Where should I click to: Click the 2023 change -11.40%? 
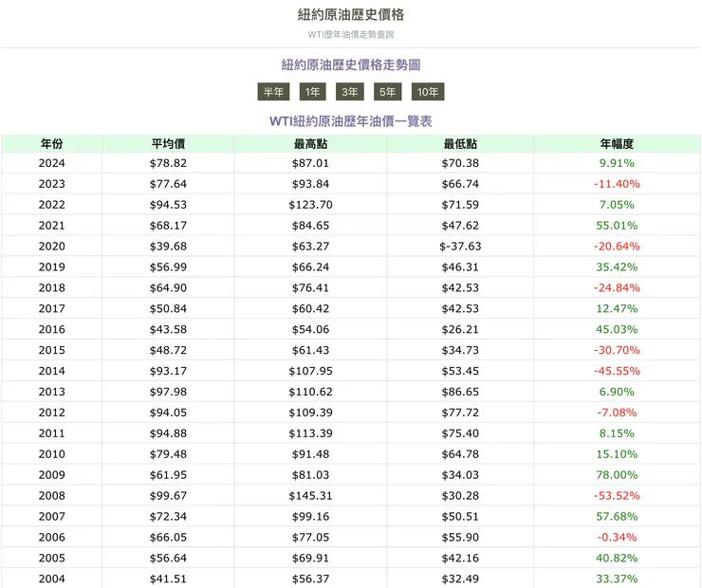(617, 184)
